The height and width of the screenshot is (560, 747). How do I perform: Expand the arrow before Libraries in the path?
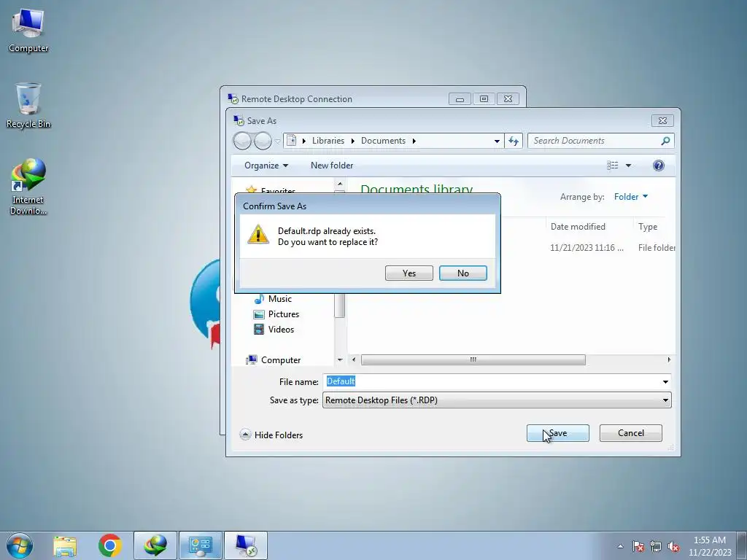coord(304,141)
